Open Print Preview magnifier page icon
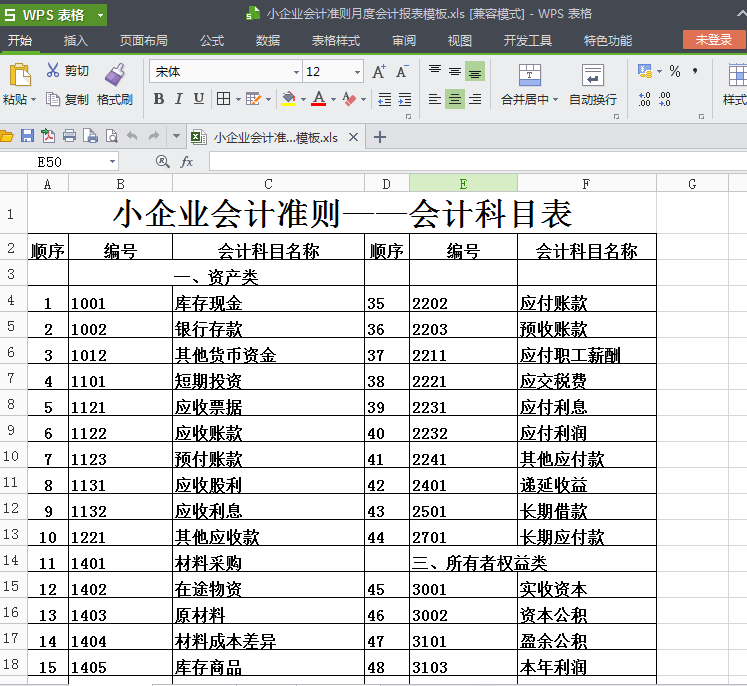Viewport: 747px width, 686px height. 111,136
